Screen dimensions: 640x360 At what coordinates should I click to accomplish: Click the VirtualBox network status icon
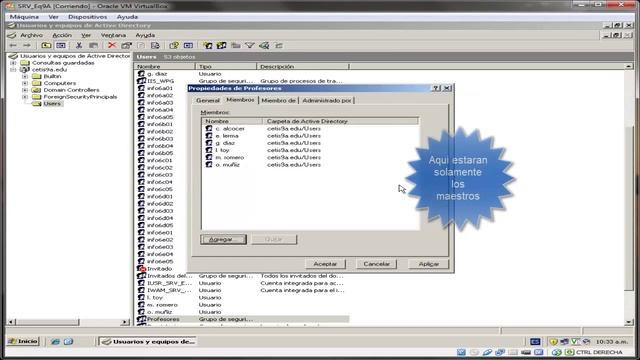click(x=500, y=352)
